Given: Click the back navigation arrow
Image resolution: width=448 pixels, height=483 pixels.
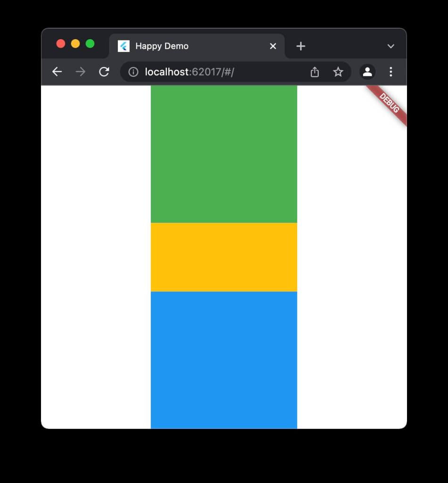Looking at the screenshot, I should click(57, 72).
